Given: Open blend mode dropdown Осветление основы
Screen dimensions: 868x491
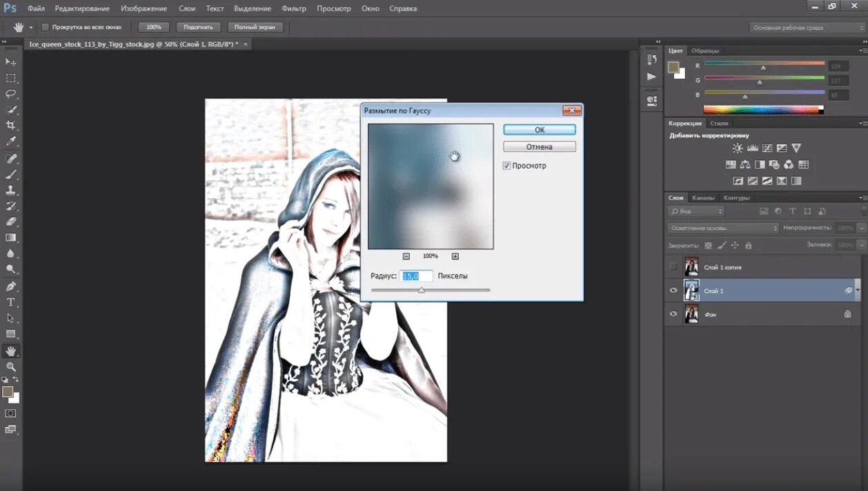Looking at the screenshot, I should (x=723, y=228).
